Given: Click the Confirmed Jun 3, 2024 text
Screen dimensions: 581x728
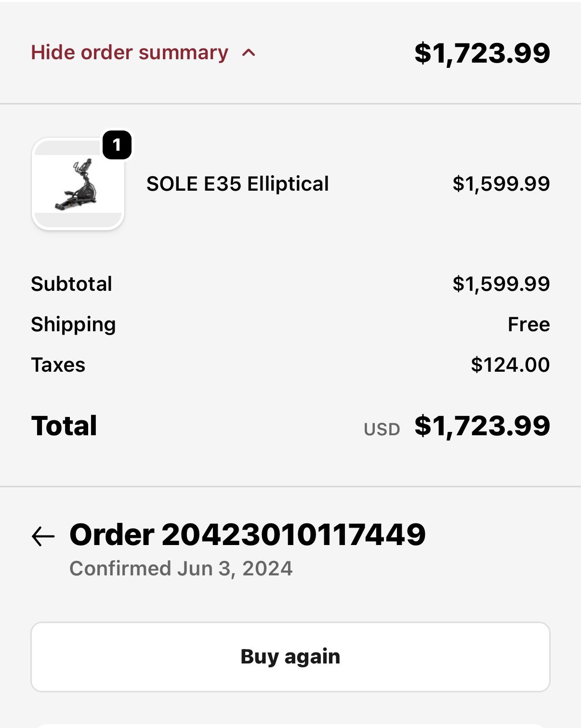Looking at the screenshot, I should pyautogui.click(x=181, y=569).
